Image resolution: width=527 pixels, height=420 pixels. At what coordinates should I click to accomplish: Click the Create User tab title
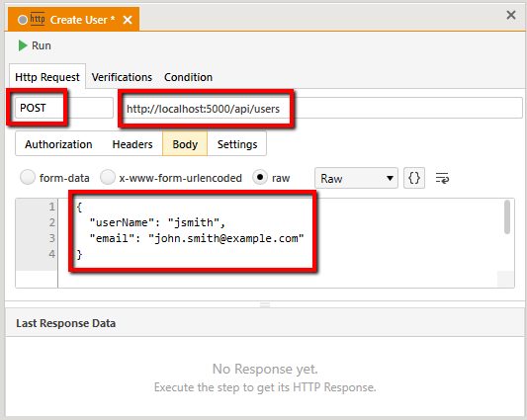pyautogui.click(x=82, y=20)
